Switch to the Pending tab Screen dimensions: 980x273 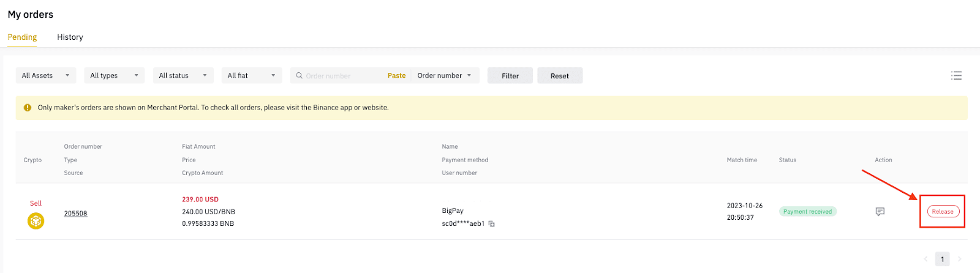[x=22, y=37]
